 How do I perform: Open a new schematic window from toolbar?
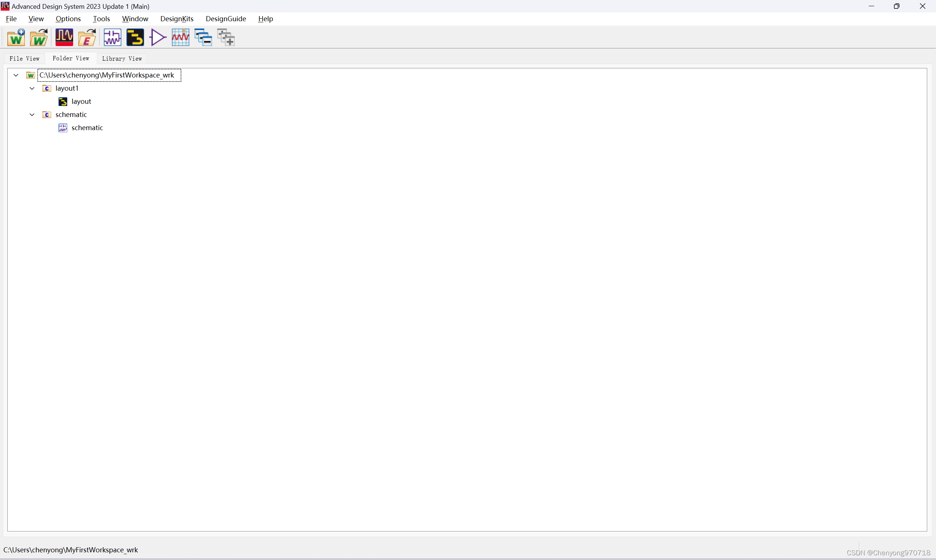pyautogui.click(x=112, y=37)
